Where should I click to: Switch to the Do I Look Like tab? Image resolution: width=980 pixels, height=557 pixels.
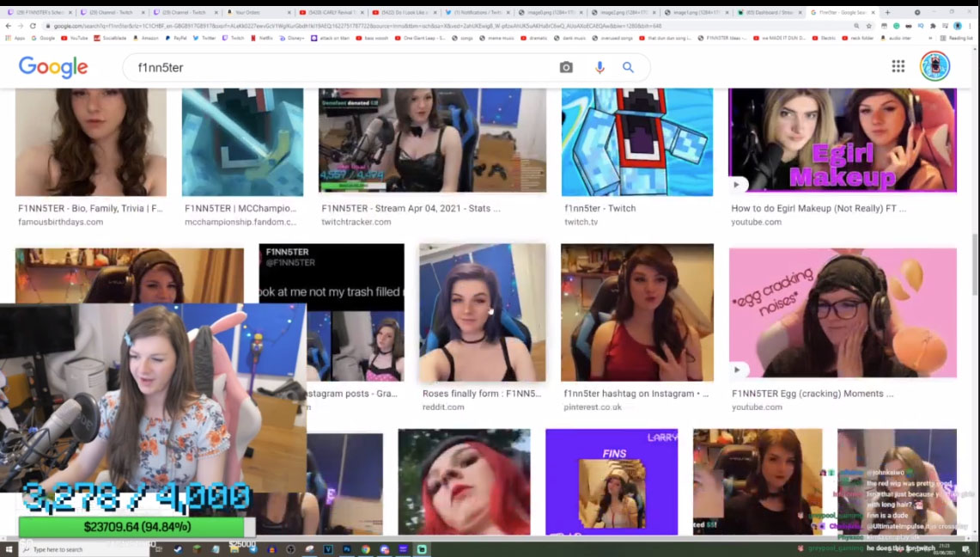(x=405, y=12)
